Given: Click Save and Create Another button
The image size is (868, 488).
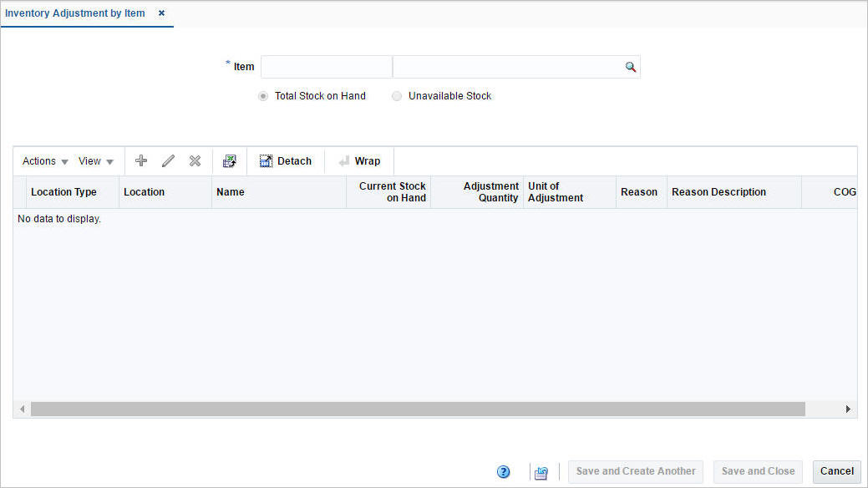Looking at the screenshot, I should pos(636,471).
